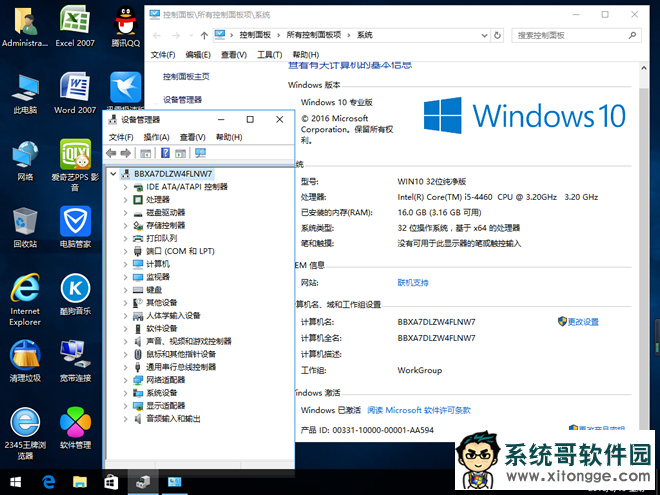Select the 人体学输入设备 tree row
The image size is (660, 495).
point(167,316)
